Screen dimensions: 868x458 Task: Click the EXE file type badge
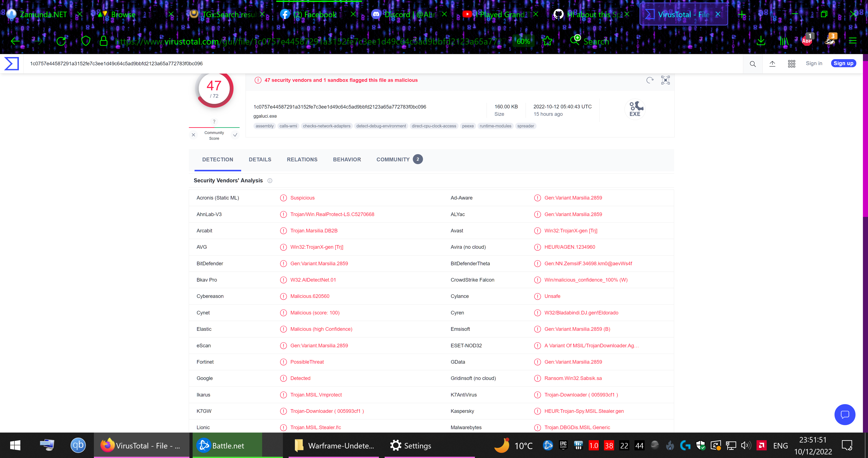[635, 109]
